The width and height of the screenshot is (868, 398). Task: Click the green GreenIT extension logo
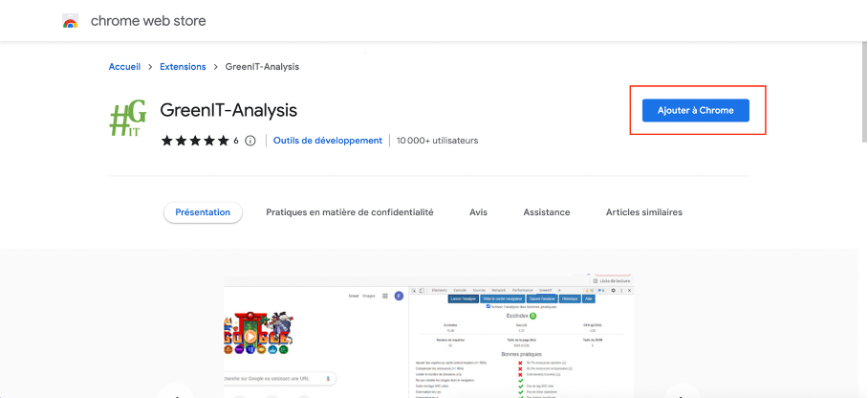click(128, 120)
